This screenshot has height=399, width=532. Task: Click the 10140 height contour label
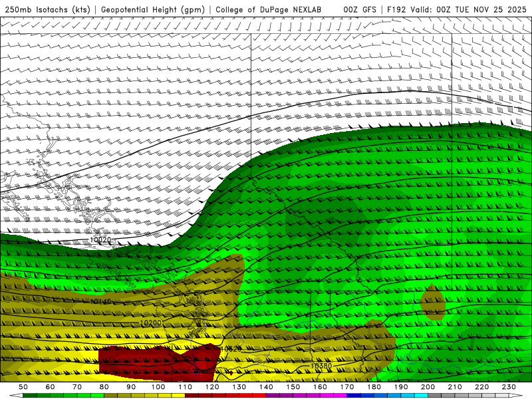coord(101,301)
